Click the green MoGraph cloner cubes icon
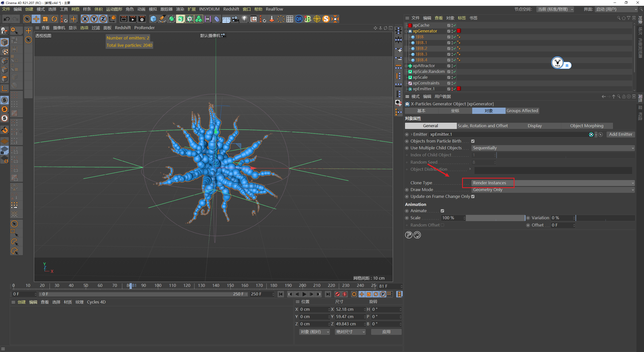The height and width of the screenshot is (352, 644). (x=199, y=19)
